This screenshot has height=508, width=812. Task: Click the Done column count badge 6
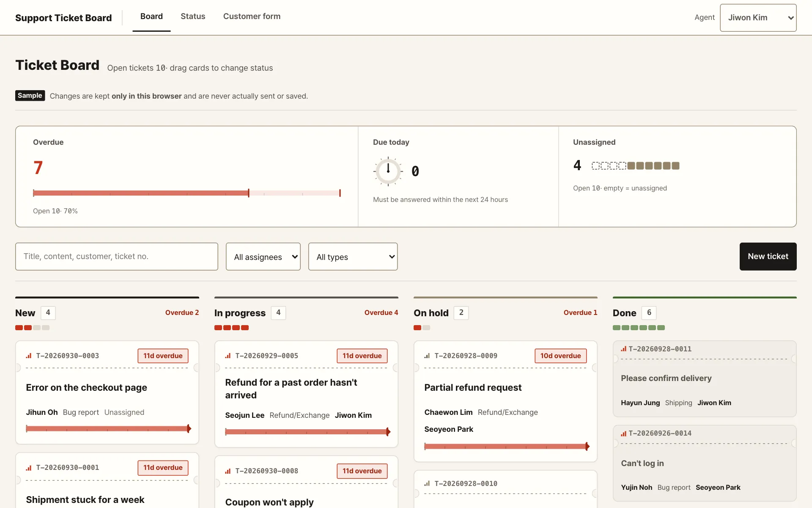pos(649,313)
